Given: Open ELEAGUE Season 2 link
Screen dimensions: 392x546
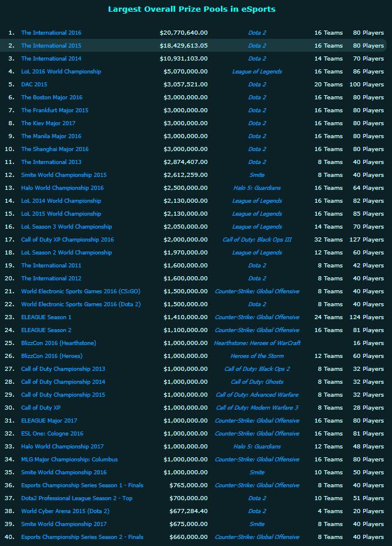Looking at the screenshot, I should (46, 330).
